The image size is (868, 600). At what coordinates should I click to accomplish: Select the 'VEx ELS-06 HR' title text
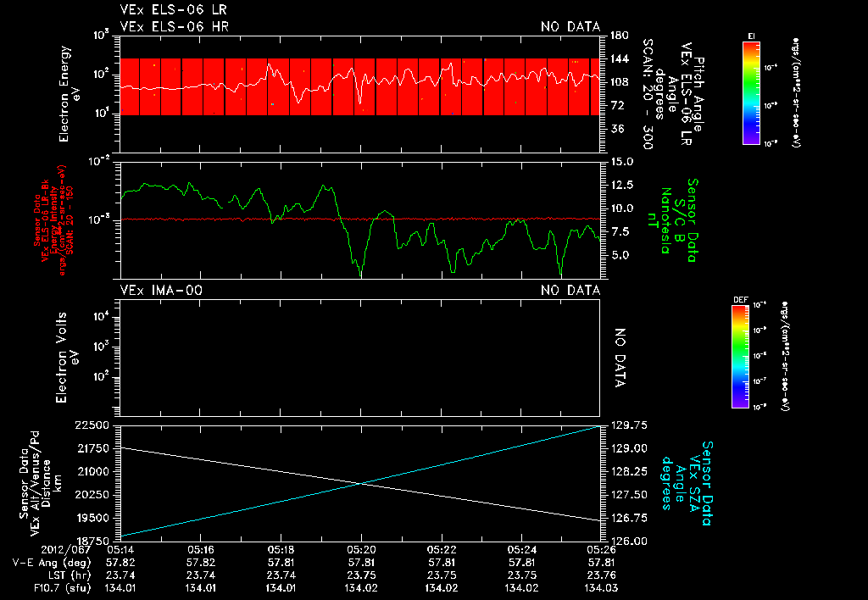tap(174, 26)
